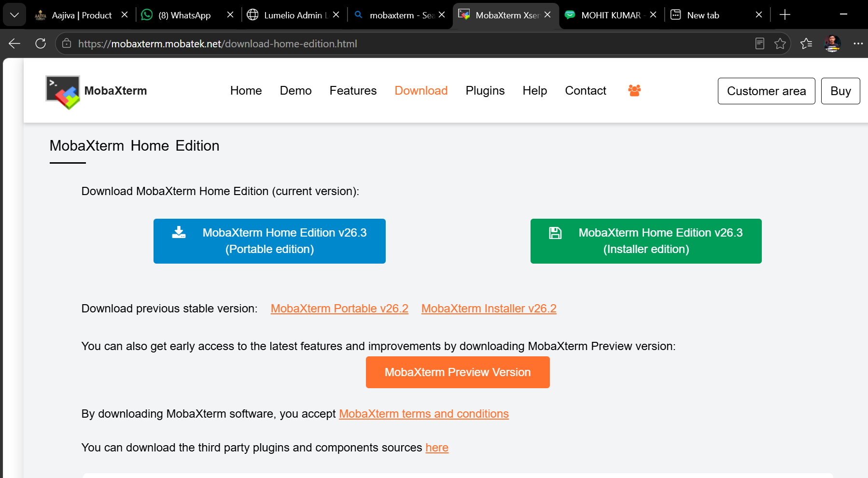
Task: Switch to the New tab page
Action: [x=703, y=15]
